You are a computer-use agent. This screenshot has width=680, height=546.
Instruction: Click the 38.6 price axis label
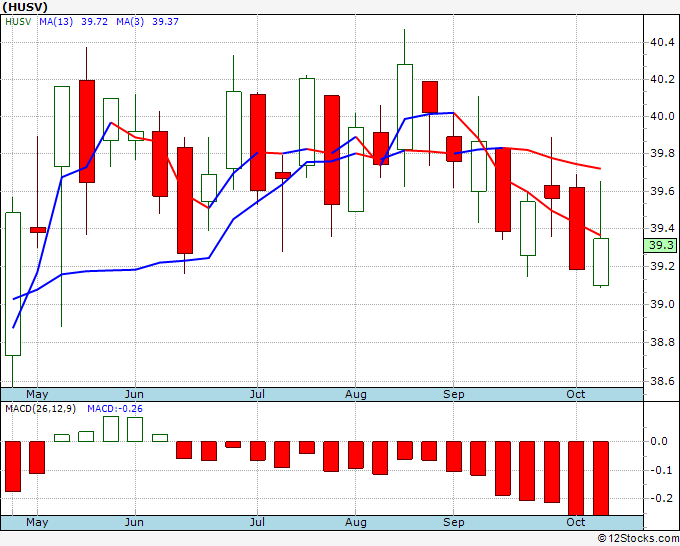coord(662,381)
